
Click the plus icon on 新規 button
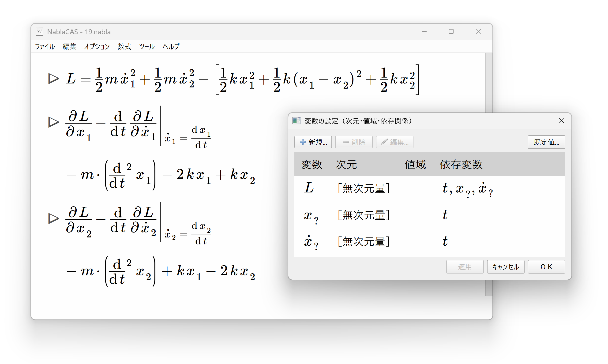(x=303, y=142)
